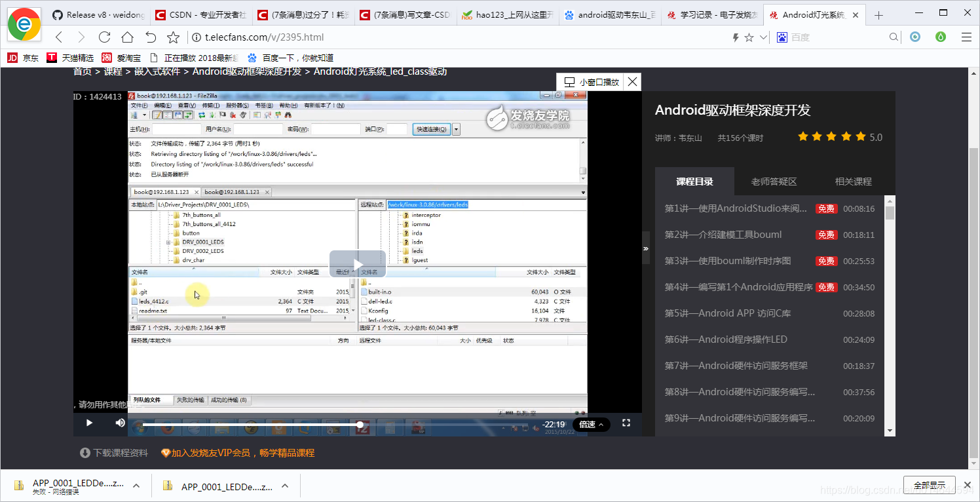The height and width of the screenshot is (502, 980).
Task: Reload the current page
Action: (104, 37)
